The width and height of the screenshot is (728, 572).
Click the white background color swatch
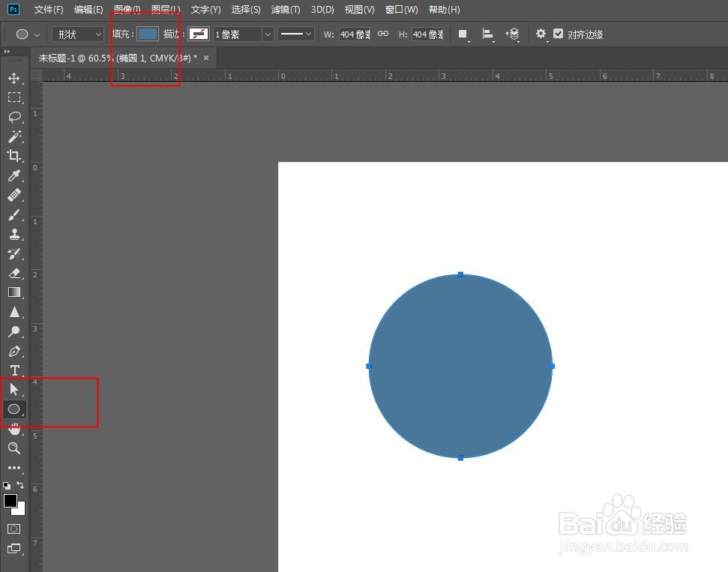point(20,510)
